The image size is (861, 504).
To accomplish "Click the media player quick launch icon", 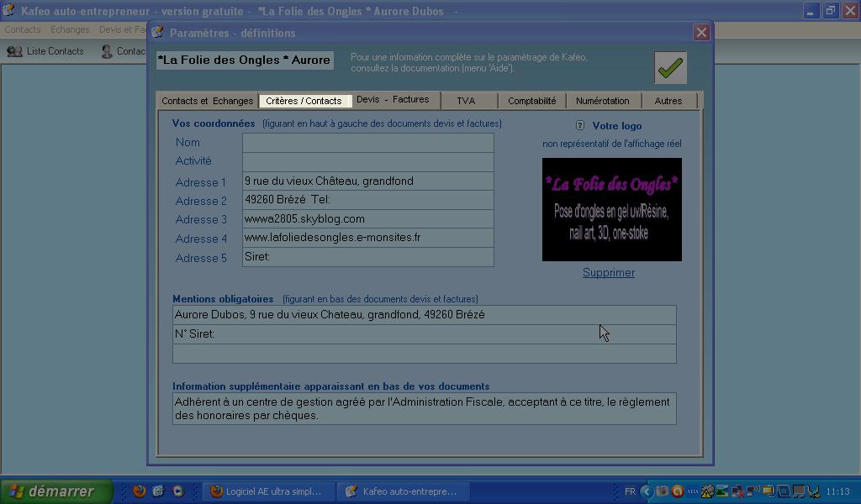I will pyautogui.click(x=178, y=491).
